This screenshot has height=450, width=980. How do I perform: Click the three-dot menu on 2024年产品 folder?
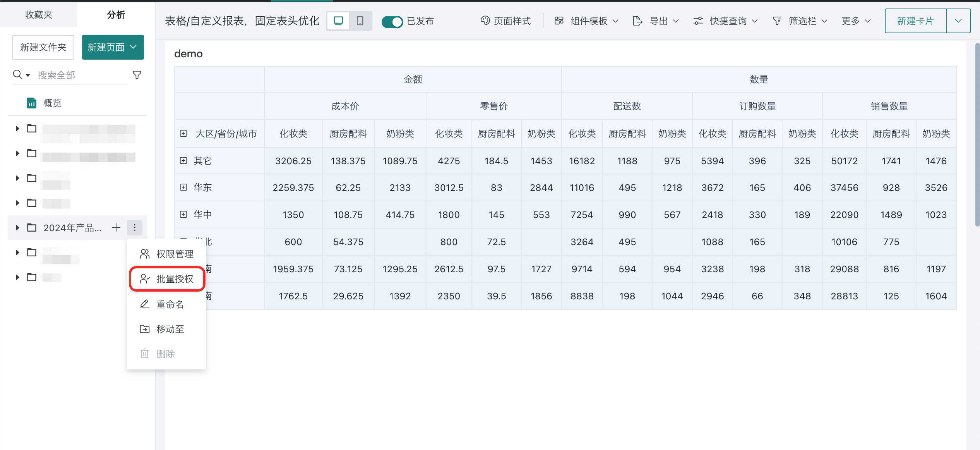134,227
